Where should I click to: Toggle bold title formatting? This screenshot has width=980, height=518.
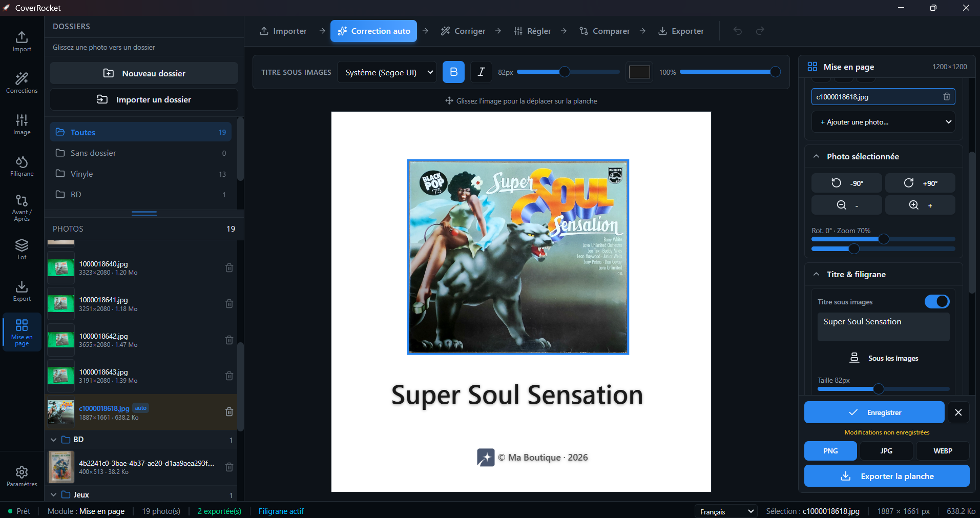pos(453,72)
